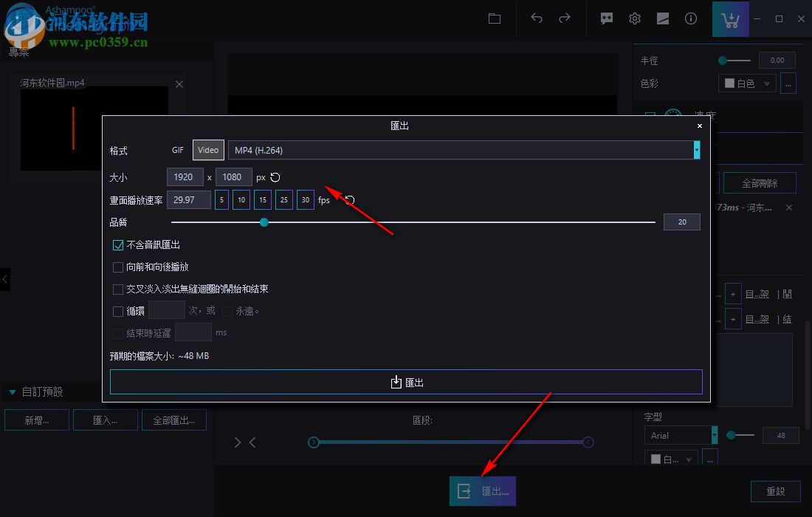The height and width of the screenshot is (517, 812).
Task: Click the width field showing 1920
Action: click(185, 177)
